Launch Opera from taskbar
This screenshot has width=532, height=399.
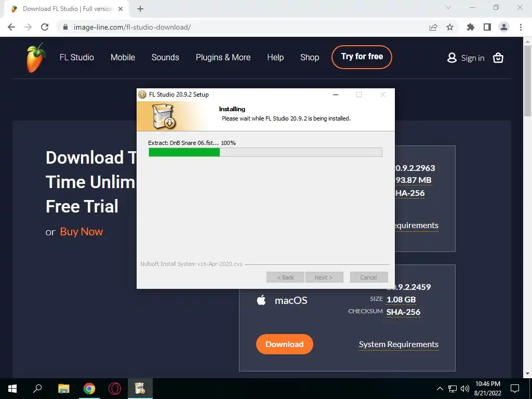pos(115,389)
